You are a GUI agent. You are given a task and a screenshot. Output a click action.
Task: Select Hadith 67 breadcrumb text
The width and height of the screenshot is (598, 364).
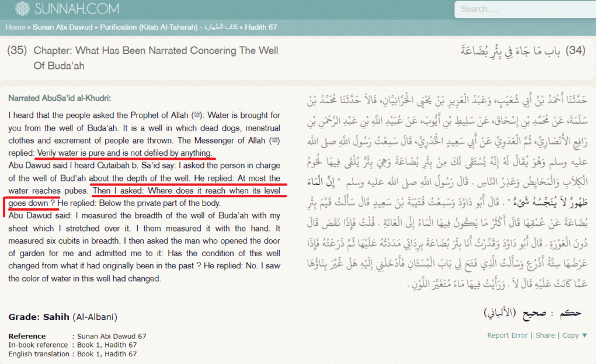click(x=261, y=27)
